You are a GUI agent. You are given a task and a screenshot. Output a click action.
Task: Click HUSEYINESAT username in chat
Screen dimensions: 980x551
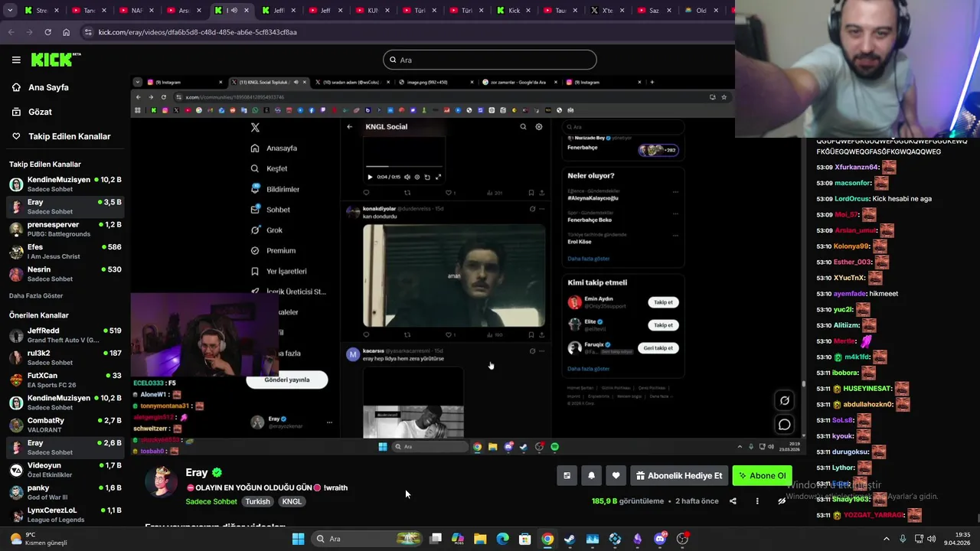click(867, 389)
